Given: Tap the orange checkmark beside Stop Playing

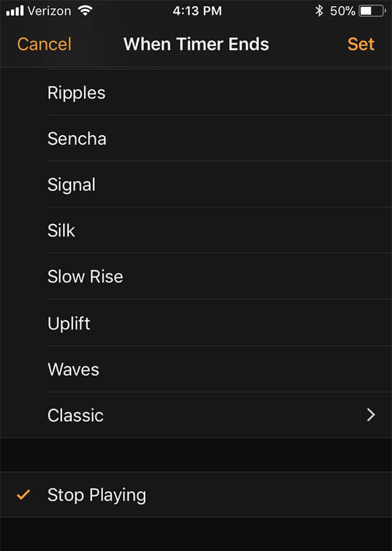Looking at the screenshot, I should coord(23,495).
